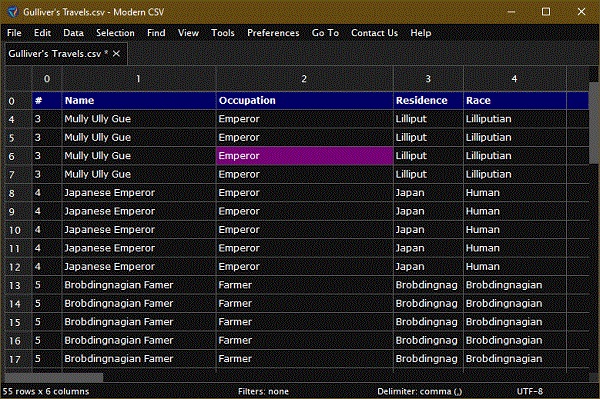600x399 pixels.
Task: Select column header 1
Action: (139, 78)
